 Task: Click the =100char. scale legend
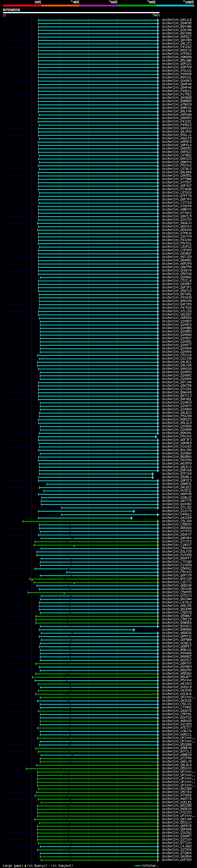[x=146, y=865]
